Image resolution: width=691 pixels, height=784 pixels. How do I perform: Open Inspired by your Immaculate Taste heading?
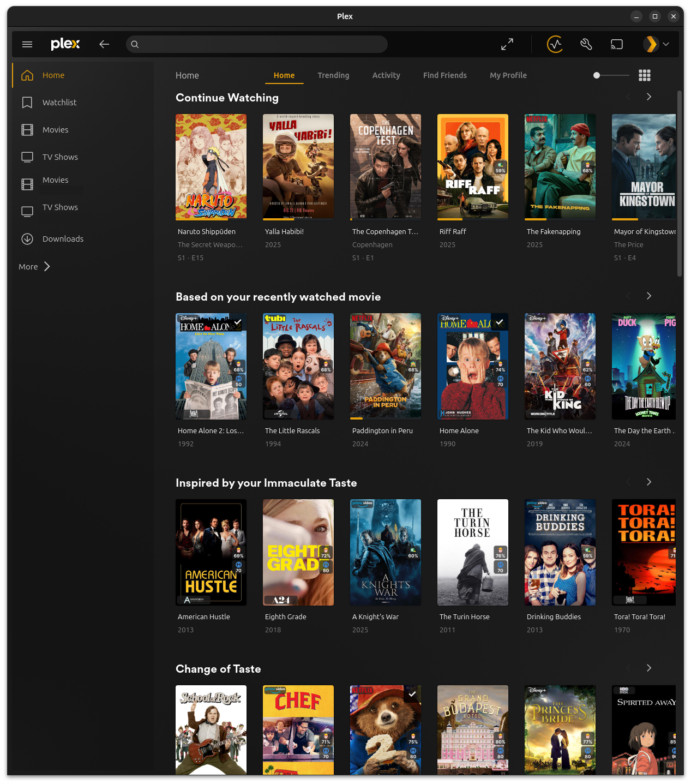point(266,483)
